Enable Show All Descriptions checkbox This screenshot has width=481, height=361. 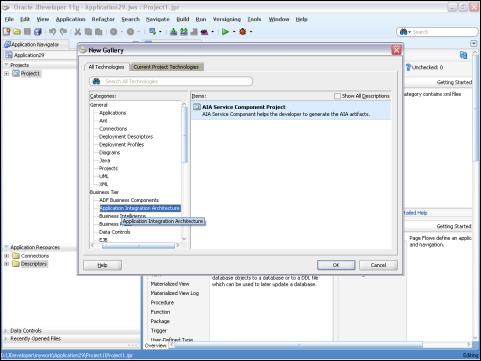pyautogui.click(x=337, y=96)
